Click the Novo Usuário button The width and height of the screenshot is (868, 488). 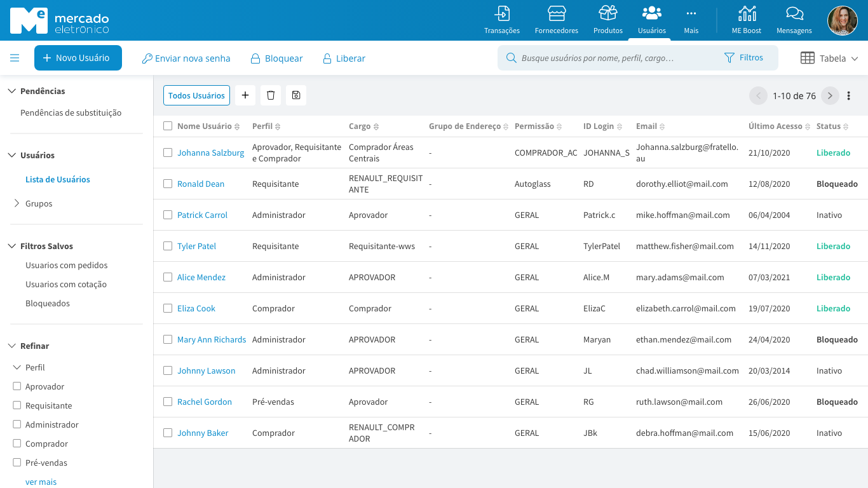click(78, 58)
